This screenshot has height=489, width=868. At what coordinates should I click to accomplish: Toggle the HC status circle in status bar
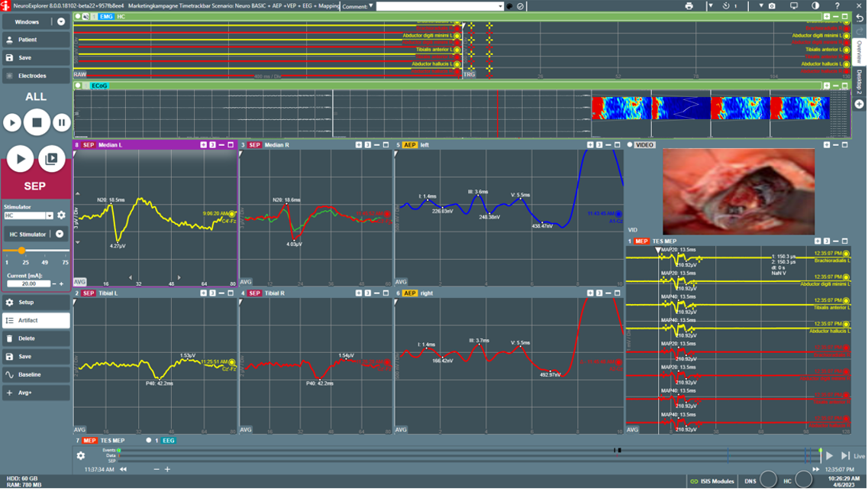[x=803, y=479]
